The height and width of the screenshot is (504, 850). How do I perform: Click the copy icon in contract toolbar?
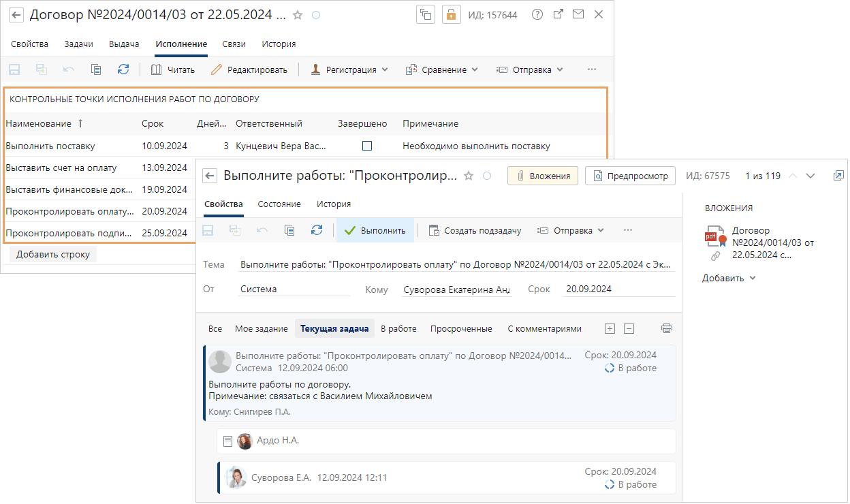pyautogui.click(x=96, y=69)
